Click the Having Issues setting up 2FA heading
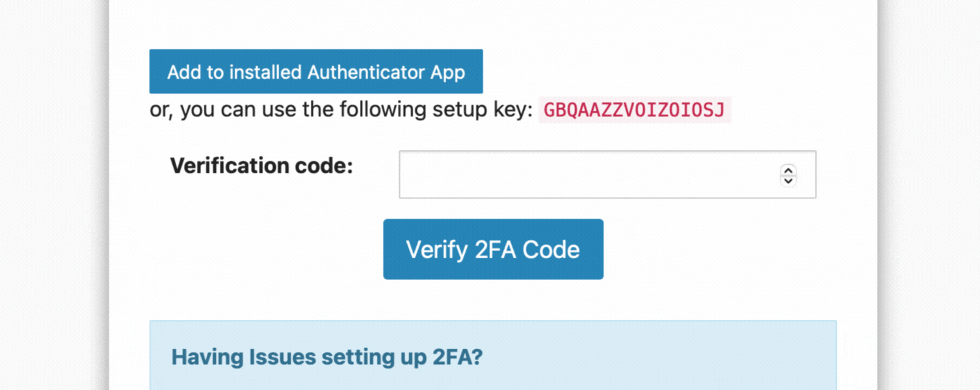The height and width of the screenshot is (390, 980). pyautogui.click(x=327, y=357)
